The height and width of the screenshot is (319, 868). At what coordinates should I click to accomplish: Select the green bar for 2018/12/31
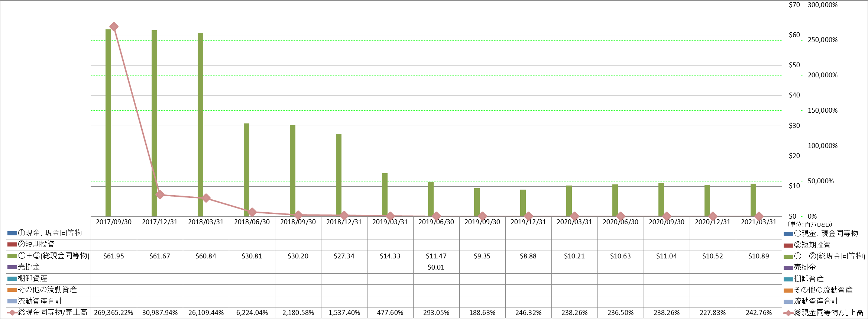(x=339, y=175)
